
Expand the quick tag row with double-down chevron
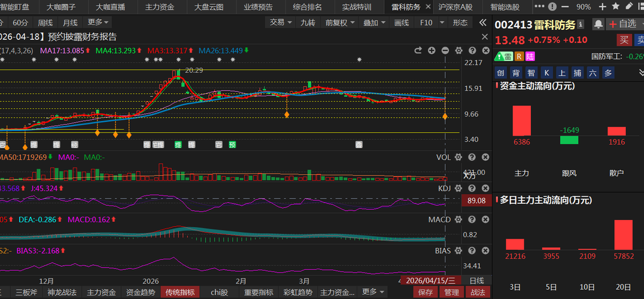pyautogui.click(x=641, y=72)
